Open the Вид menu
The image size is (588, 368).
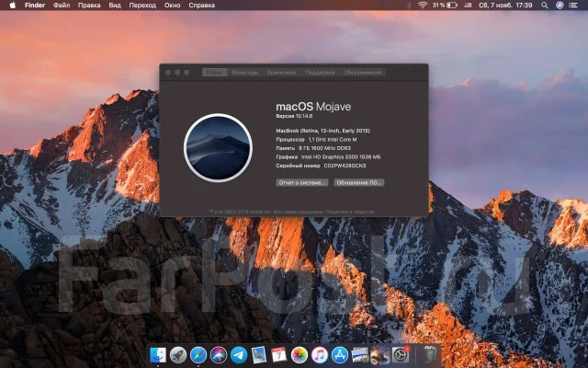click(115, 6)
